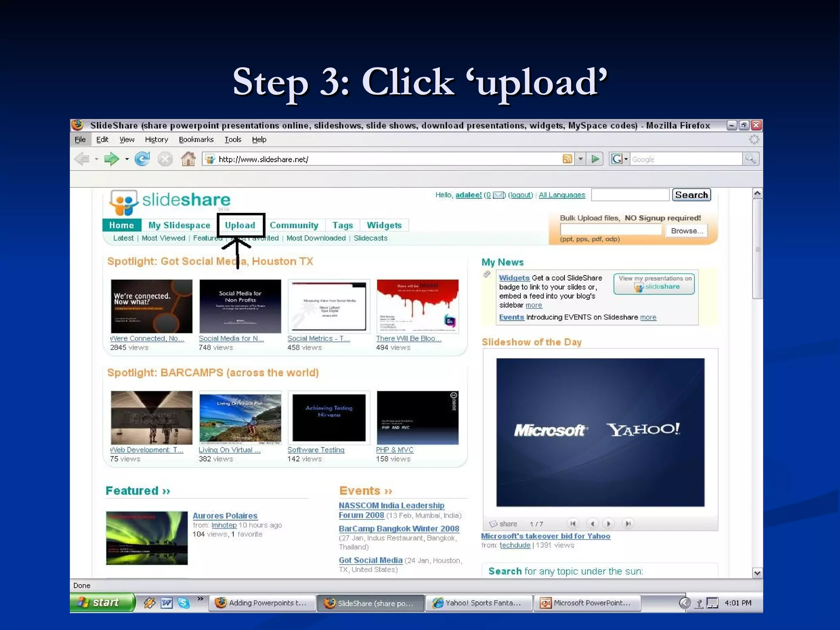
Task: Open Social Media for Non Profits thumbnail
Action: coord(240,306)
